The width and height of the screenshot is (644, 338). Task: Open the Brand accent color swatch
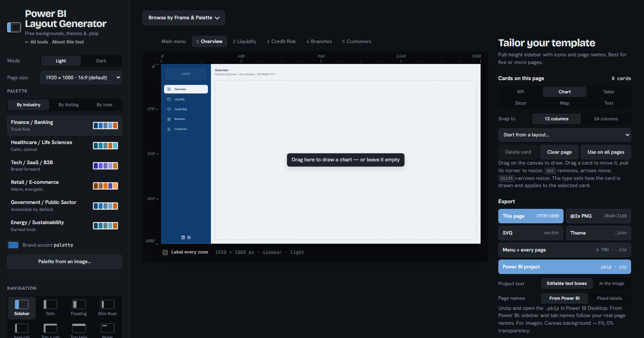[13, 245]
